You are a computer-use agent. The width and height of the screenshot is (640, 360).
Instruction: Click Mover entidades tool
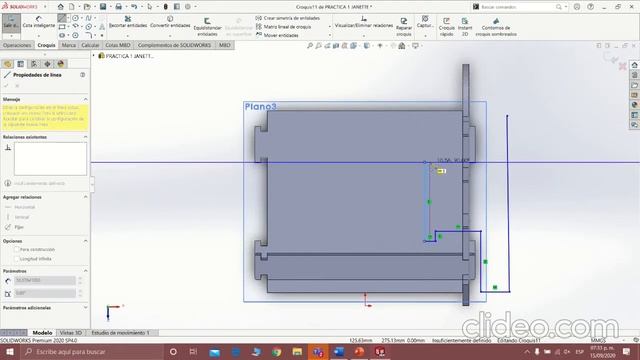277,35
